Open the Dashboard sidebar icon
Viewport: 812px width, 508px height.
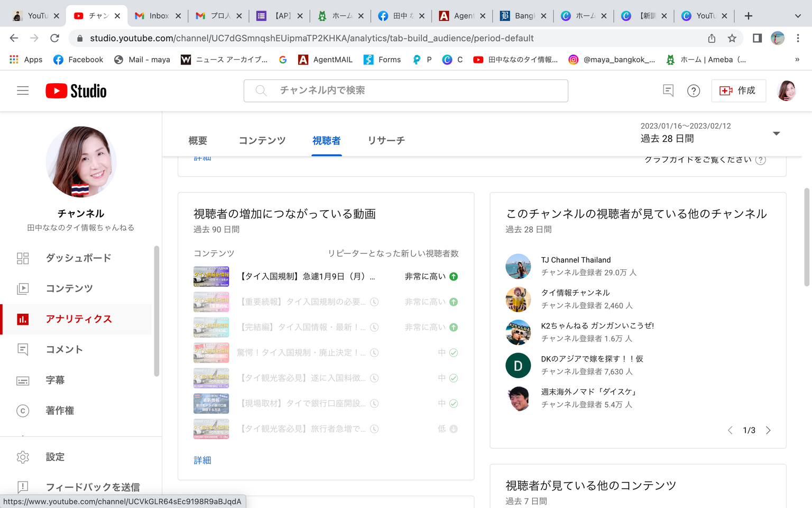[x=23, y=258]
